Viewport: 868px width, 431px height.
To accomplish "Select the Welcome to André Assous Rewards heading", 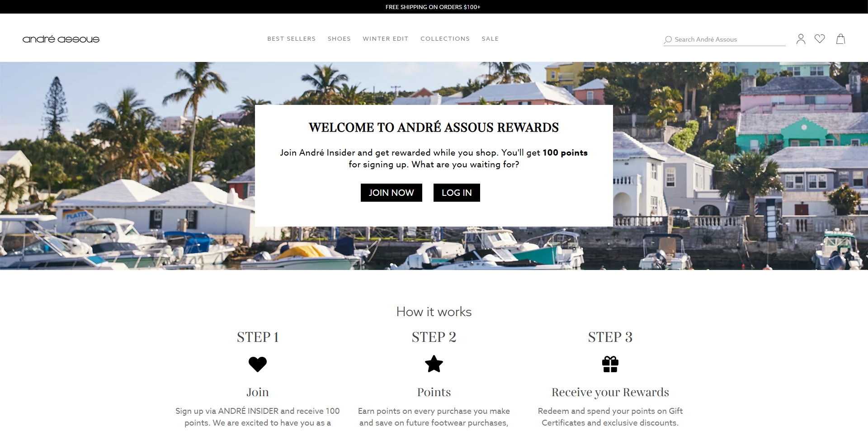I will 434,128.
